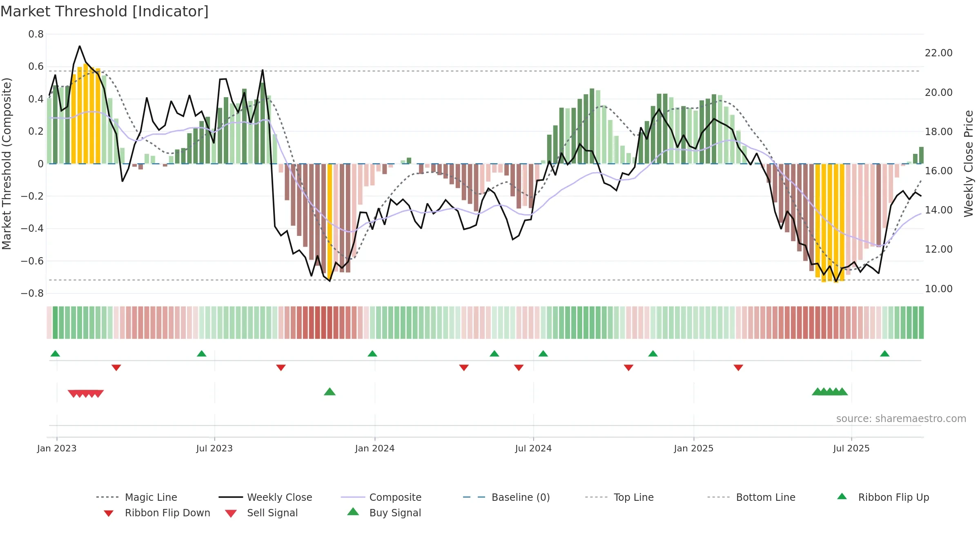
Task: Click the ribbon flip up marker at Jan 2023
Action: (55, 353)
